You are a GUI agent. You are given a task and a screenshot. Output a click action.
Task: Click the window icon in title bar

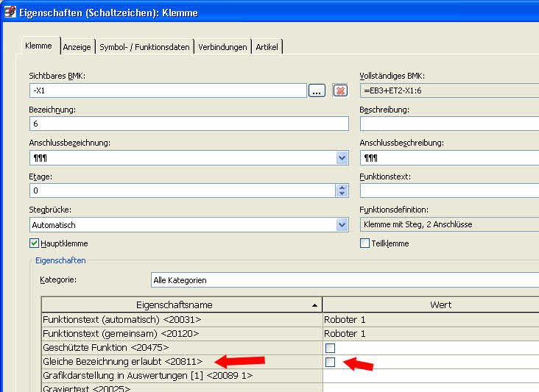(x=8, y=12)
